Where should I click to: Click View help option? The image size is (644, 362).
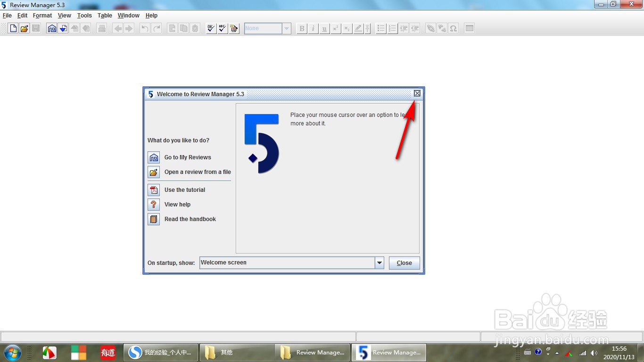point(177,205)
